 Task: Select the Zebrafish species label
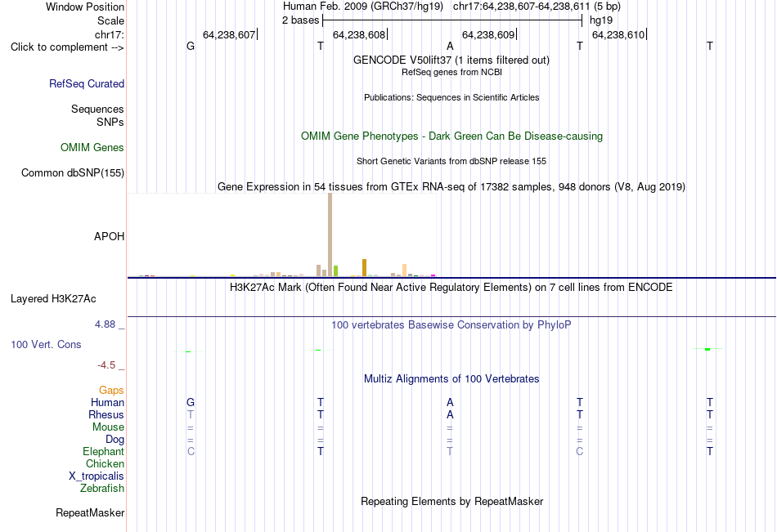[x=102, y=488]
